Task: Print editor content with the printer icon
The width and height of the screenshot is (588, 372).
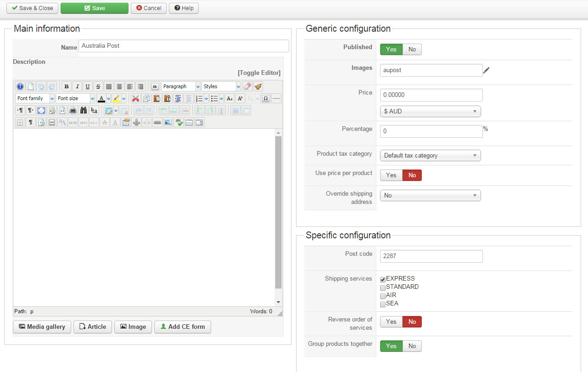Action: pyautogui.click(x=73, y=110)
